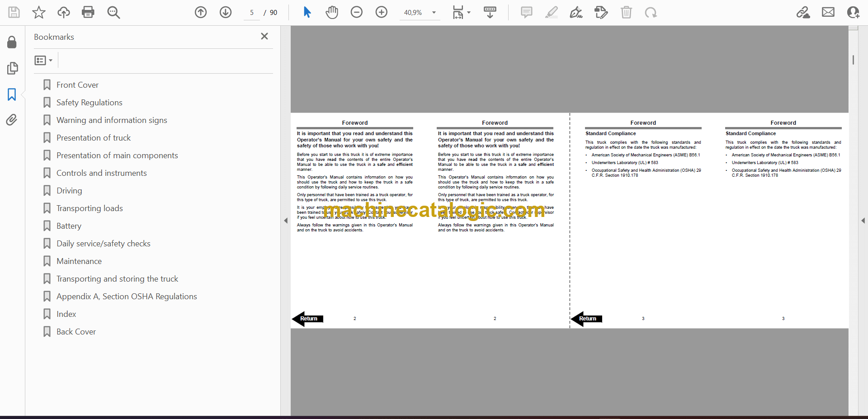Open the zoom level dropdown
Image resolution: width=868 pixels, height=419 pixels.
434,13
